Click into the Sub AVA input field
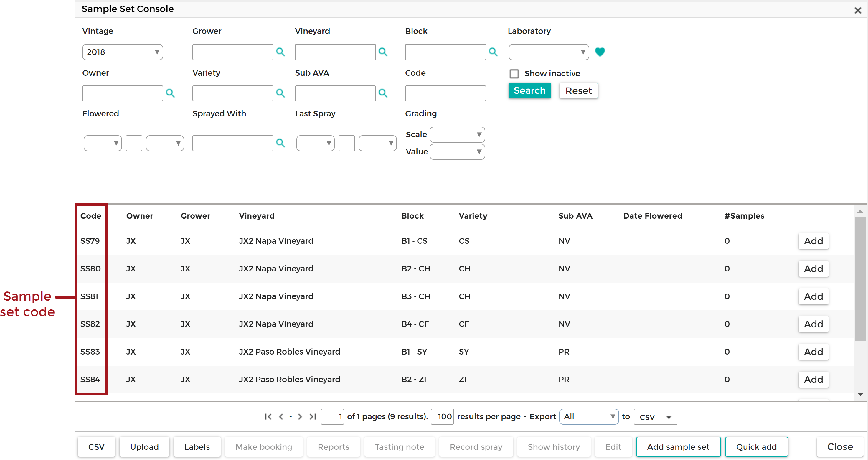The image size is (868, 460). point(335,93)
